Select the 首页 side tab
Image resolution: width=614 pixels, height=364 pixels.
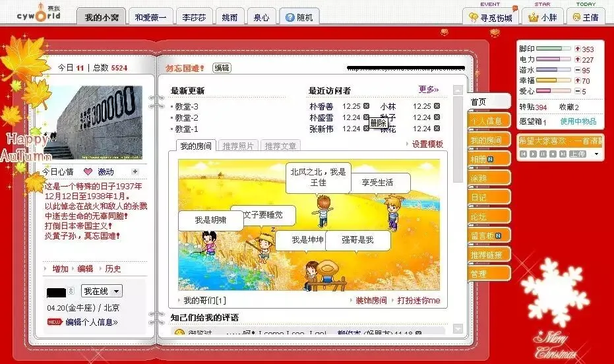pyautogui.click(x=489, y=102)
